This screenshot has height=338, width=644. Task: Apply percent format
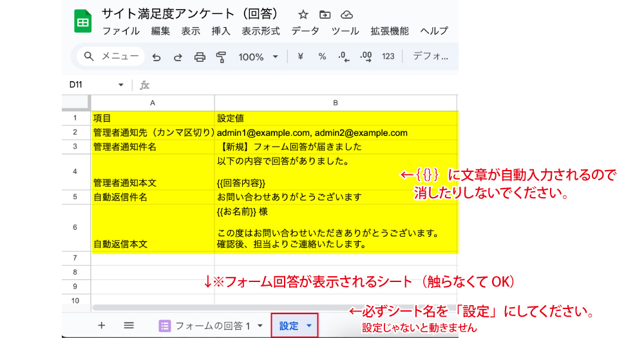tap(322, 57)
